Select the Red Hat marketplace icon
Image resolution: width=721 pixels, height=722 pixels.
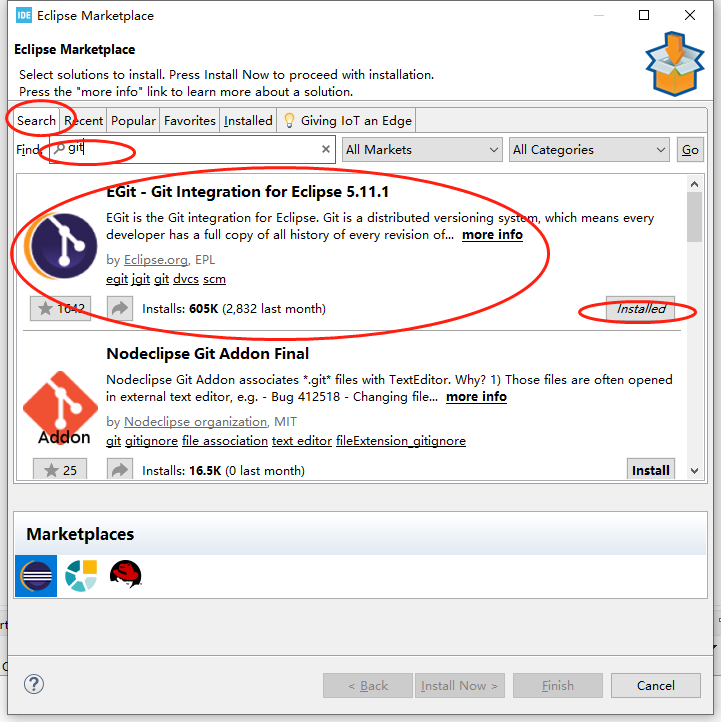pyautogui.click(x=126, y=574)
